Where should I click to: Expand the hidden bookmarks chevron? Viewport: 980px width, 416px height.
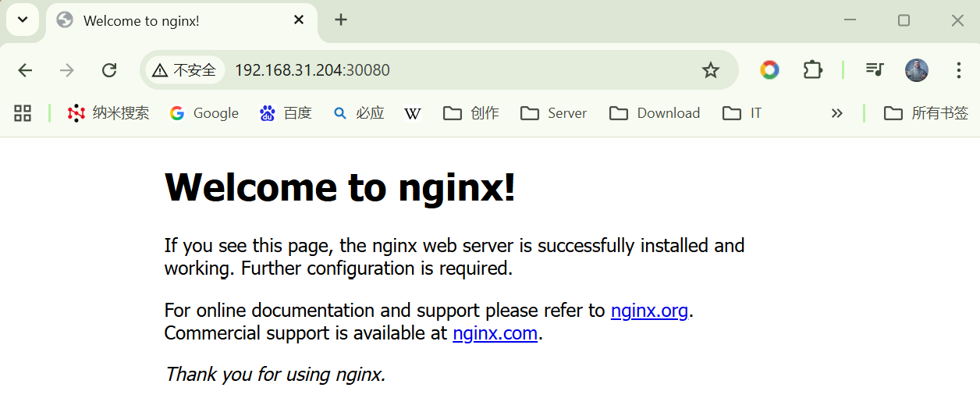[x=836, y=113]
